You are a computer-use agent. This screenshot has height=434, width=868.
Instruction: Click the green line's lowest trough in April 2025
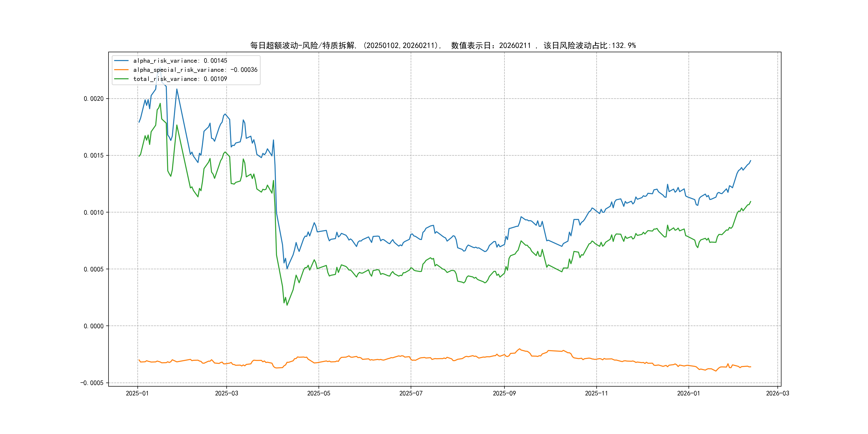click(x=287, y=305)
